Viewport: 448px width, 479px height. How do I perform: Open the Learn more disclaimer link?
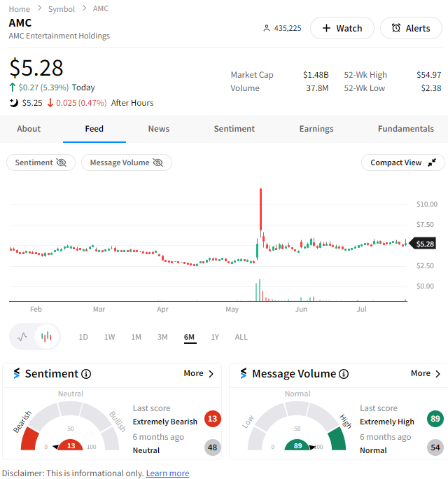(x=168, y=473)
